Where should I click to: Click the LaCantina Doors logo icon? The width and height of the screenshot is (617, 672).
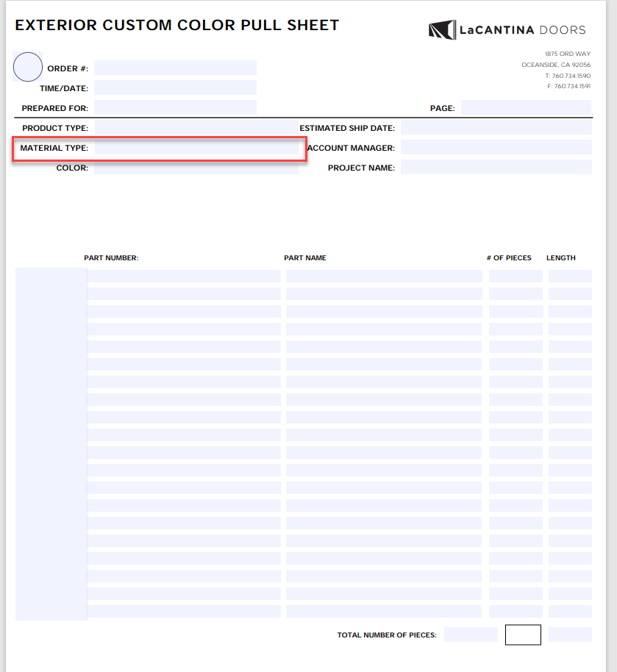tap(443, 30)
